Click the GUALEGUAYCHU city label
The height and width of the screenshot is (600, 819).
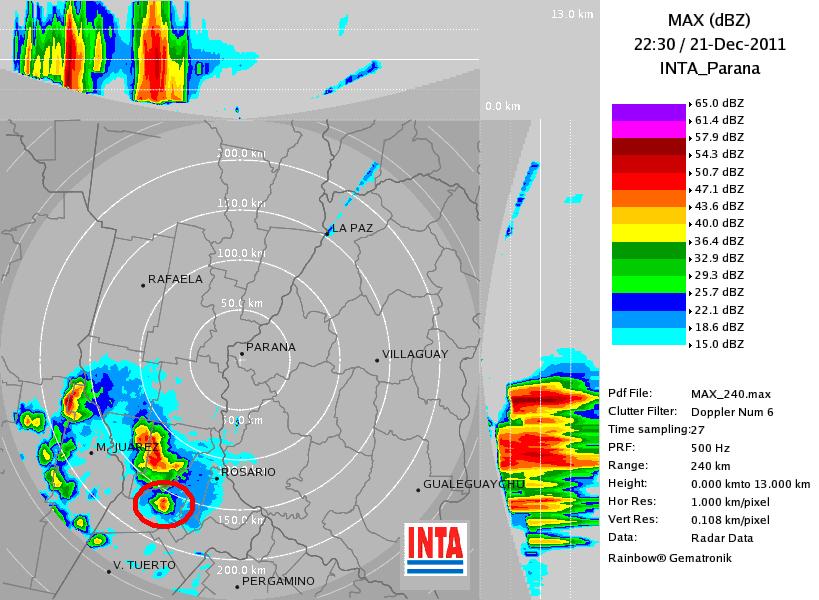474,484
